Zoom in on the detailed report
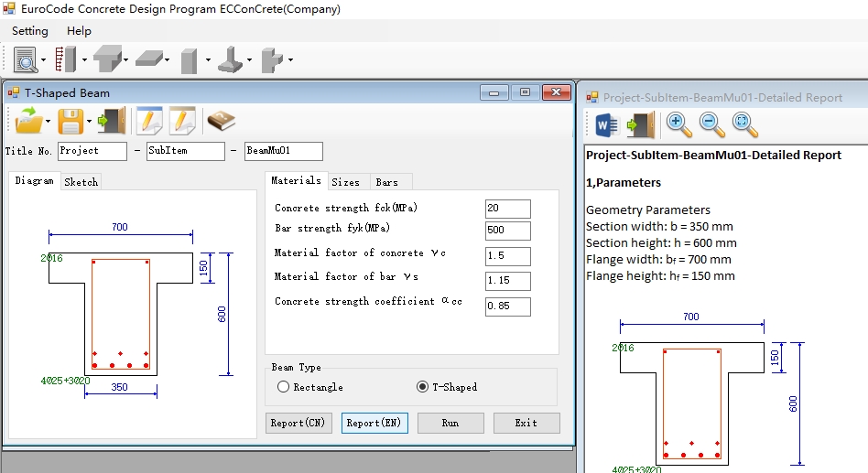Image resolution: width=868 pixels, height=473 pixels. (x=678, y=125)
